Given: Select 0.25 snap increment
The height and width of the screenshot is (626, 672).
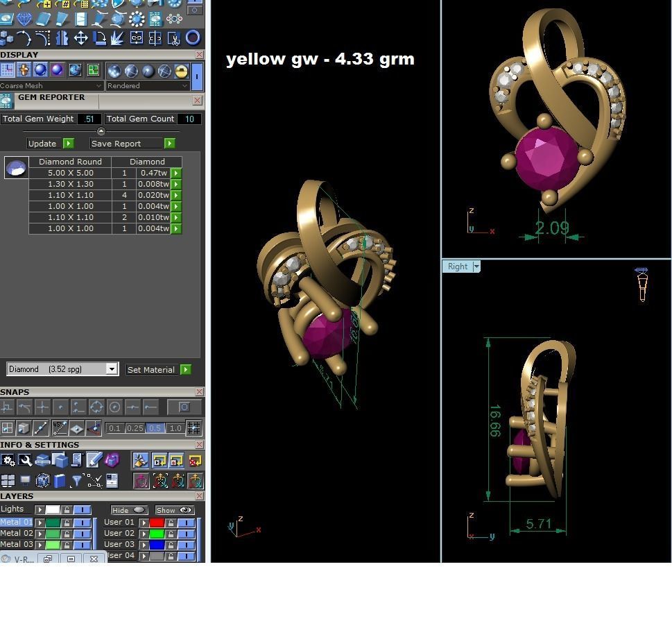Looking at the screenshot, I should (x=135, y=428).
